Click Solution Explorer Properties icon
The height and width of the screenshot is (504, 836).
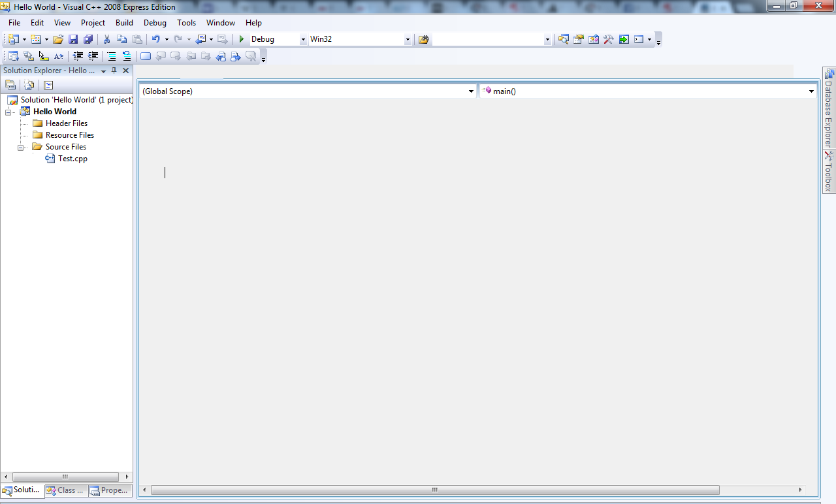[x=10, y=85]
